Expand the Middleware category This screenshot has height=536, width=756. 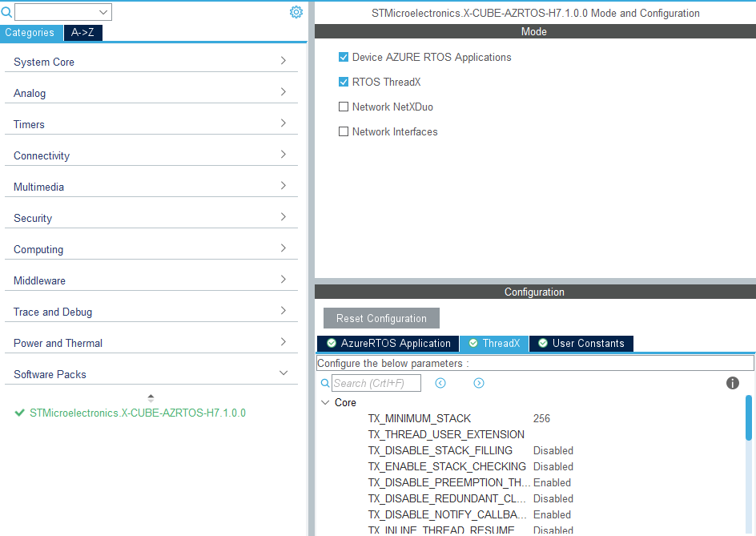point(151,280)
